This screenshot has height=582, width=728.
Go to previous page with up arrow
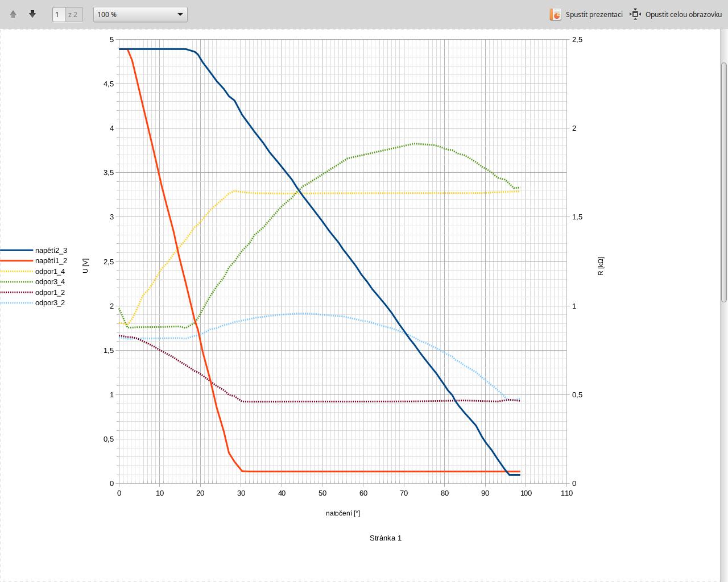(x=13, y=14)
